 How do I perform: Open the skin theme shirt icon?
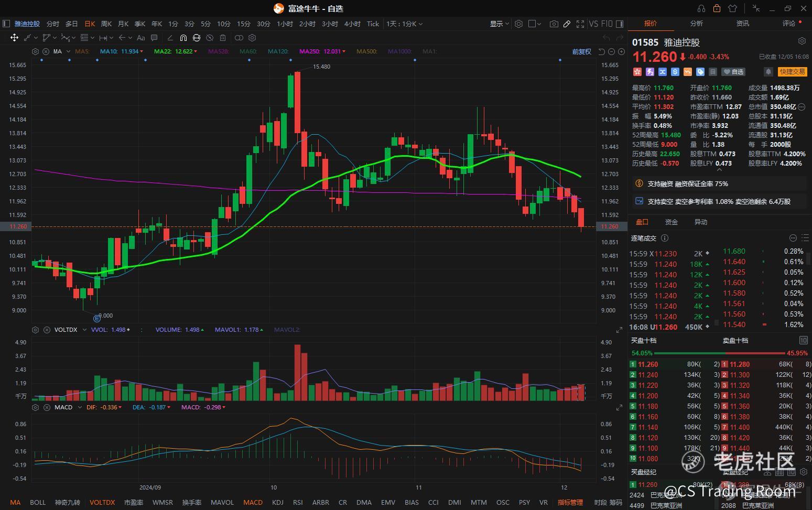[732, 8]
